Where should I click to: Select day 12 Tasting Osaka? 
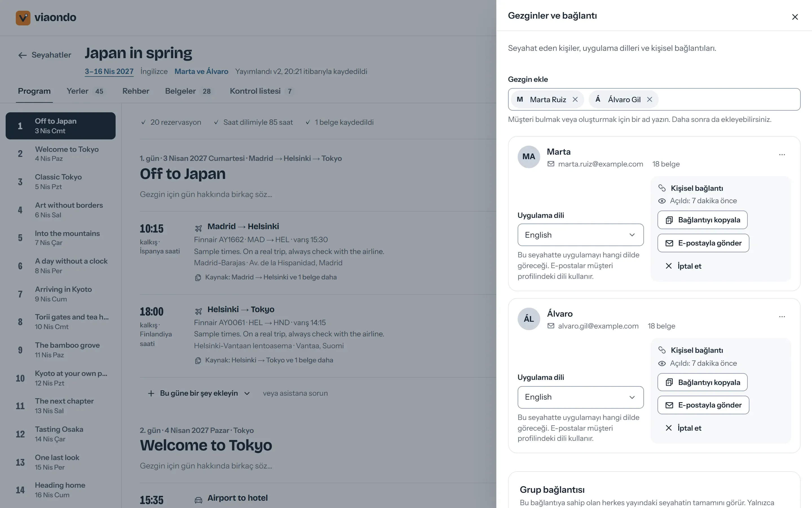[60, 434]
